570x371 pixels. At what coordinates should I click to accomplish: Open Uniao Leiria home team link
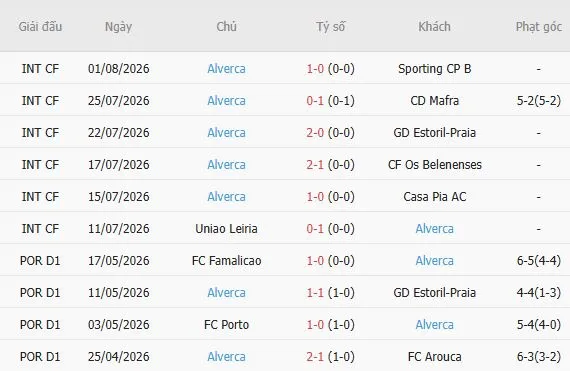click(226, 229)
